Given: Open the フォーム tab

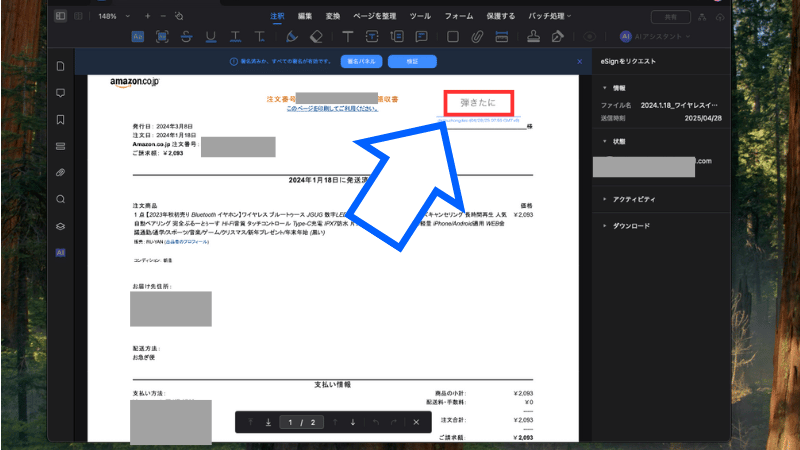Looking at the screenshot, I should [x=459, y=16].
